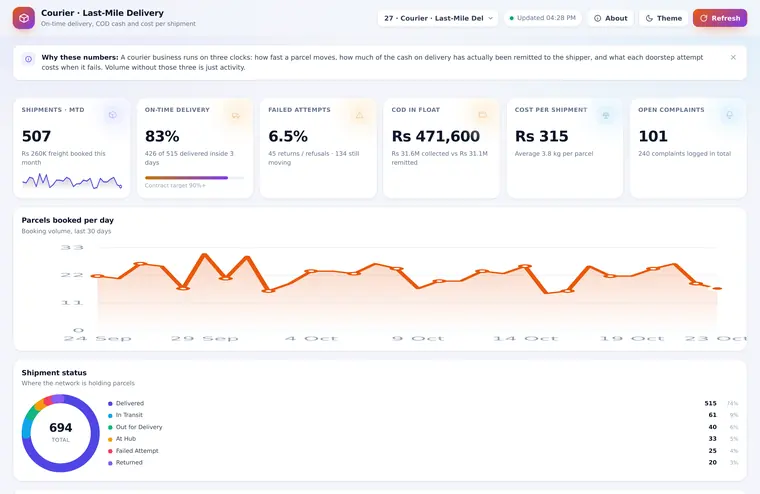Click the Failed Attempts warning icon
The width and height of the screenshot is (760, 494).
tap(359, 115)
